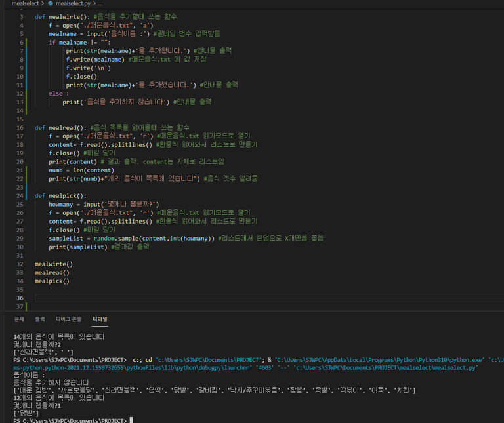The width and height of the screenshot is (504, 423).
Task: Click the debugpy launcher path in terminal
Action: [131, 368]
